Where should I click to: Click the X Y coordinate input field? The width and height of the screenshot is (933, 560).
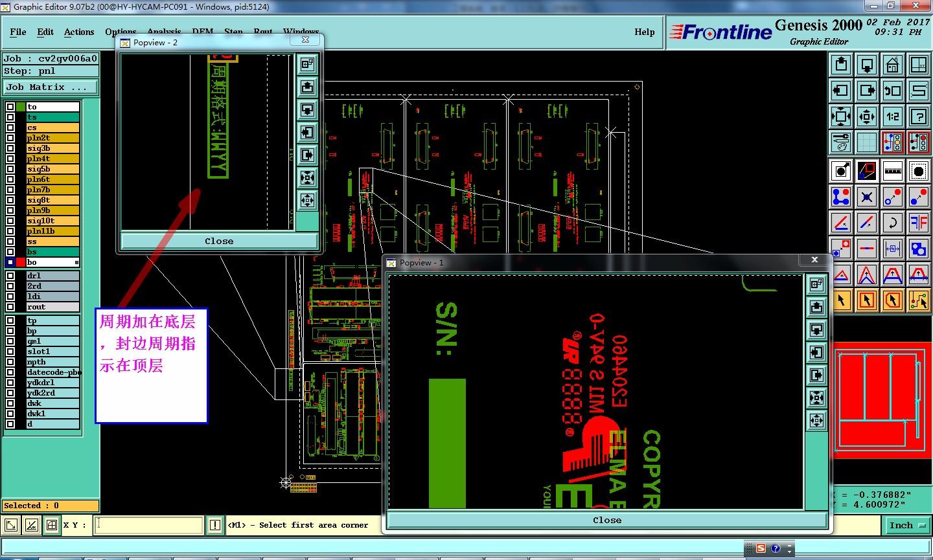pos(149,525)
